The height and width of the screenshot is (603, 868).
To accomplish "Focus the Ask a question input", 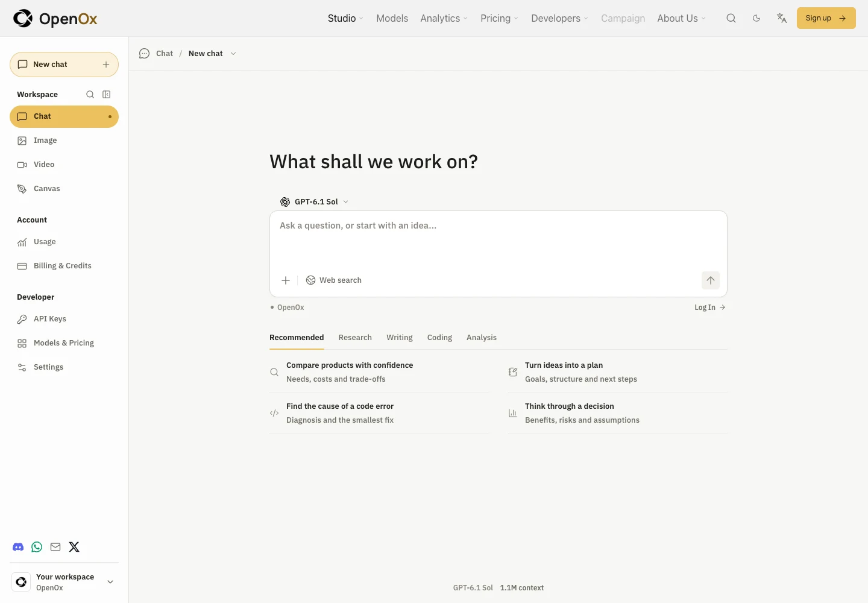I will [498, 239].
